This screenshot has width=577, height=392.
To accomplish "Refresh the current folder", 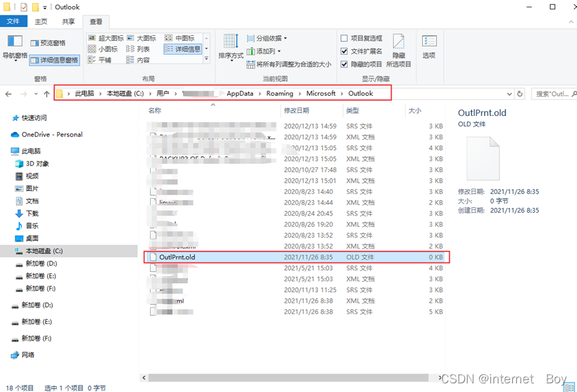I will [520, 94].
